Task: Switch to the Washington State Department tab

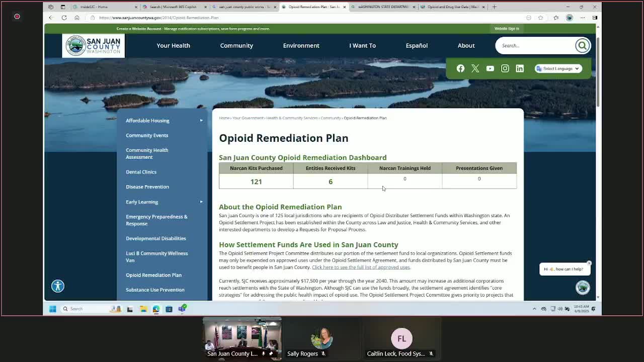Action: [x=382, y=7]
